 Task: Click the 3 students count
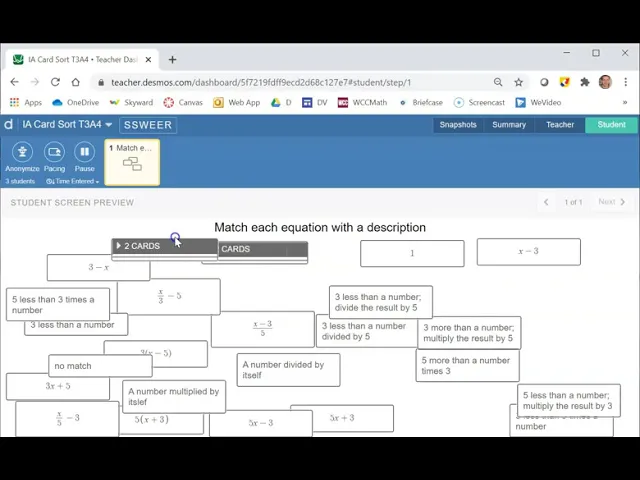[20, 181]
